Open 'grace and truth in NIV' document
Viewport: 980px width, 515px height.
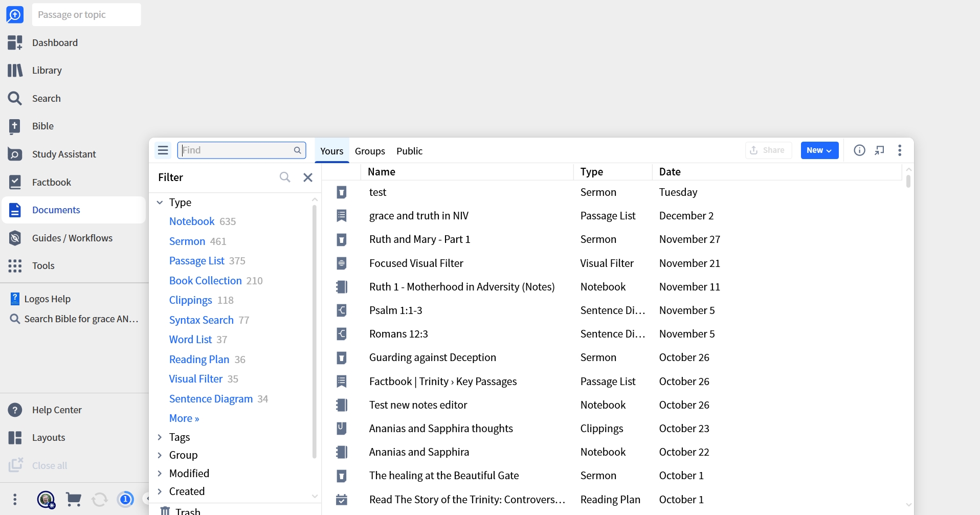419,216
